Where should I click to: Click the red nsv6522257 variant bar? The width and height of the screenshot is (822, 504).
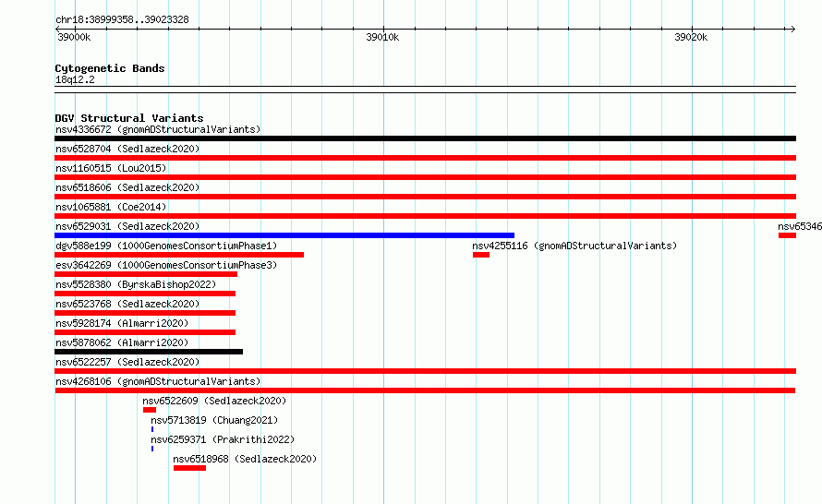[425, 371]
